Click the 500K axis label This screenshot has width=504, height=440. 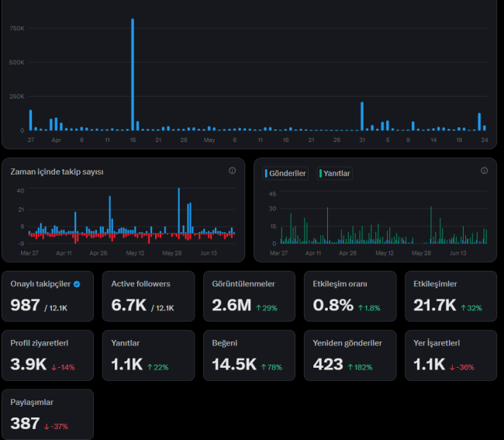[17, 62]
